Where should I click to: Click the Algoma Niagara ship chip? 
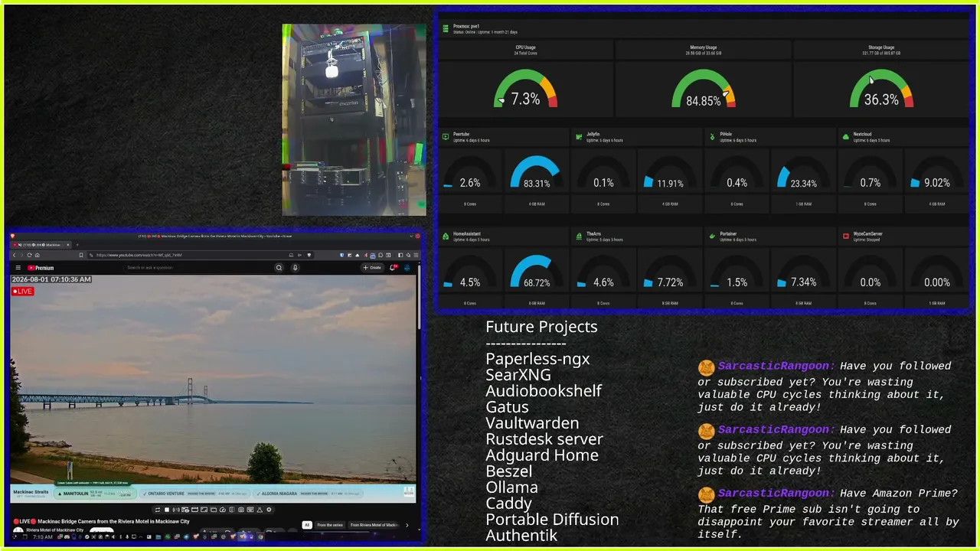(x=306, y=494)
